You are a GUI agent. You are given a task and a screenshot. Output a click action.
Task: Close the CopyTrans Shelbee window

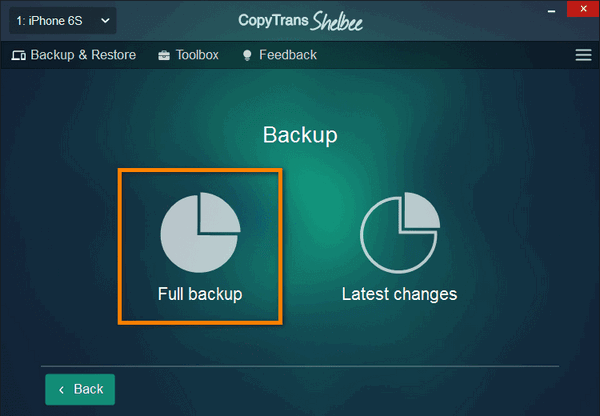click(583, 9)
